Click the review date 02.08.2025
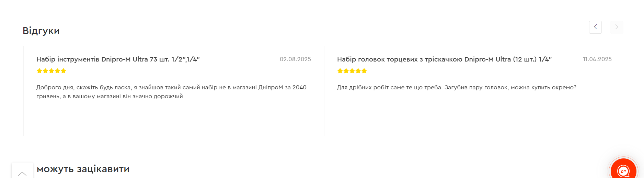 tap(295, 59)
